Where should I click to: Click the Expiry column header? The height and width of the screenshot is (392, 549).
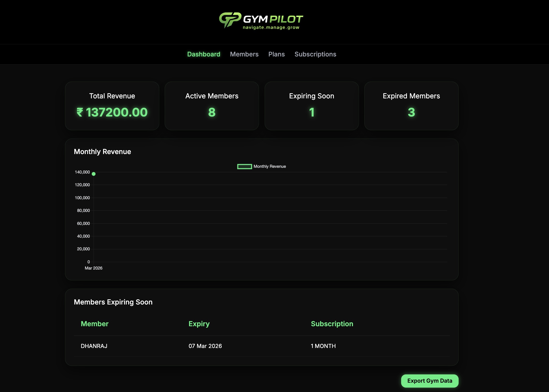point(199,324)
